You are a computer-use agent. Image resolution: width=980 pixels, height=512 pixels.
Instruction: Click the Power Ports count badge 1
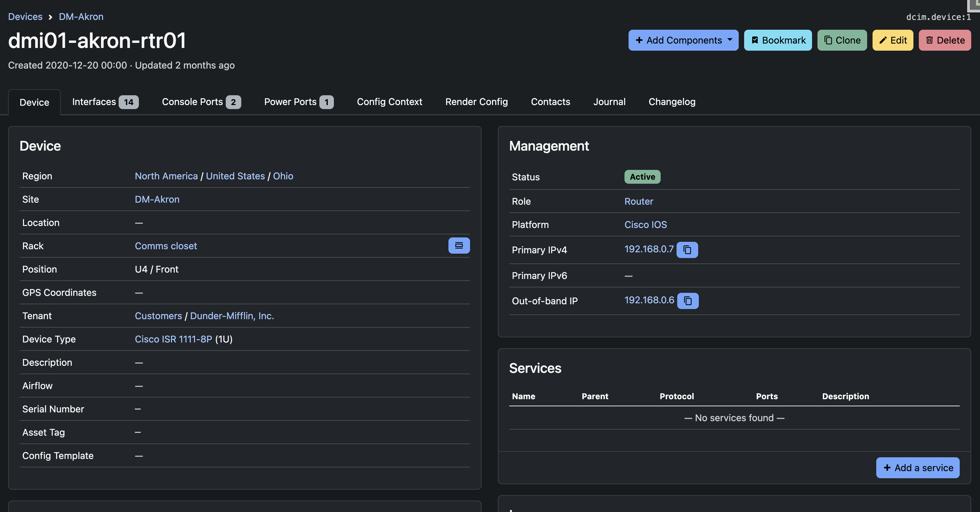[x=326, y=102]
